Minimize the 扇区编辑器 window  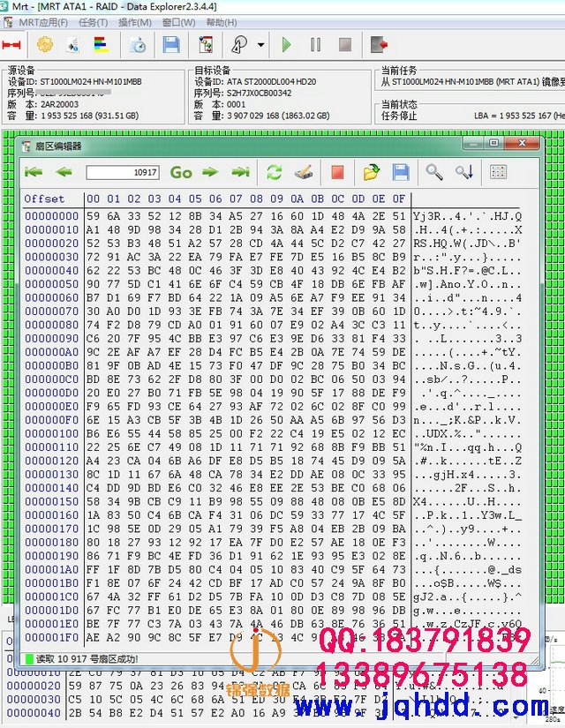(473, 144)
